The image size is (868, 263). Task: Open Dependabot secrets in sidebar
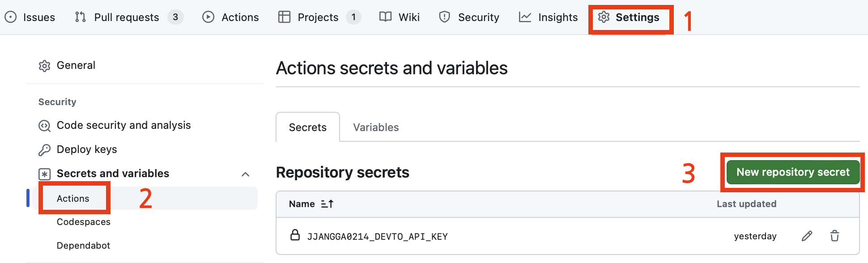[84, 246]
